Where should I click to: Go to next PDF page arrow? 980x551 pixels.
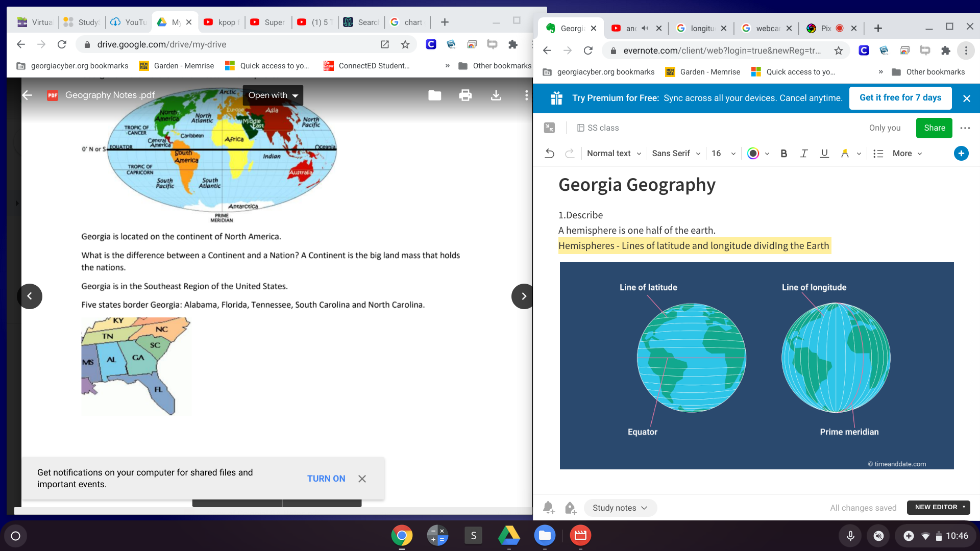523,296
